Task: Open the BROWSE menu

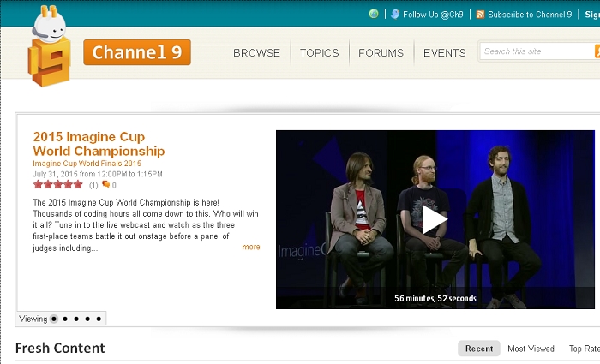Action: click(256, 53)
